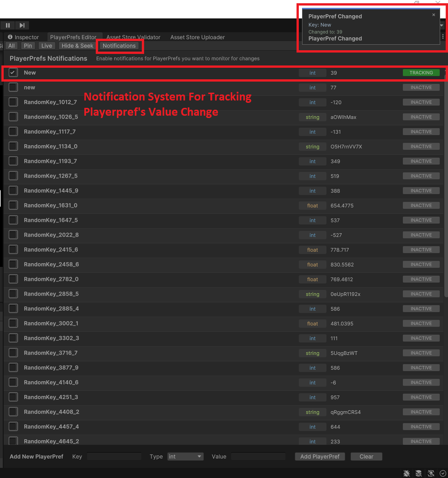Image resolution: width=448 pixels, height=478 pixels.
Task: Click the info icon beside Inspector
Action: click(x=10, y=37)
